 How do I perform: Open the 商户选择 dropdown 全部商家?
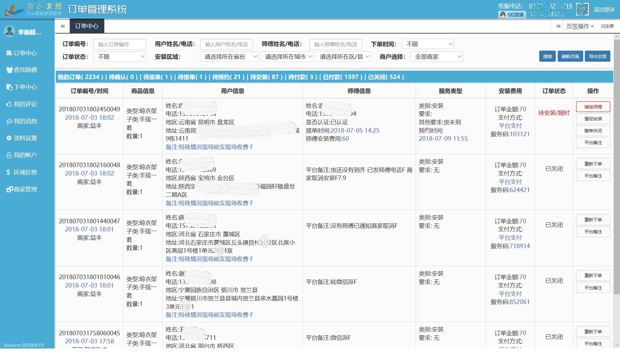coord(437,56)
